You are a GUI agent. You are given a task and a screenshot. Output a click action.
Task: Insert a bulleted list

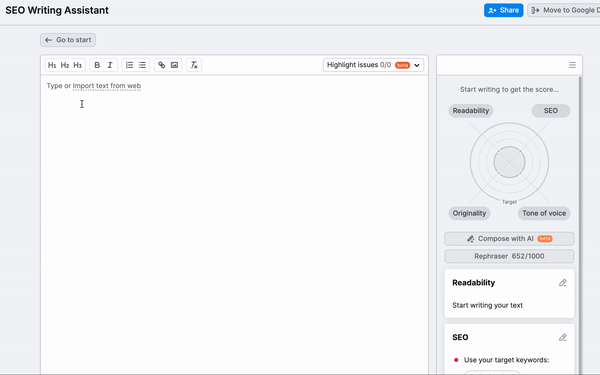(x=142, y=65)
